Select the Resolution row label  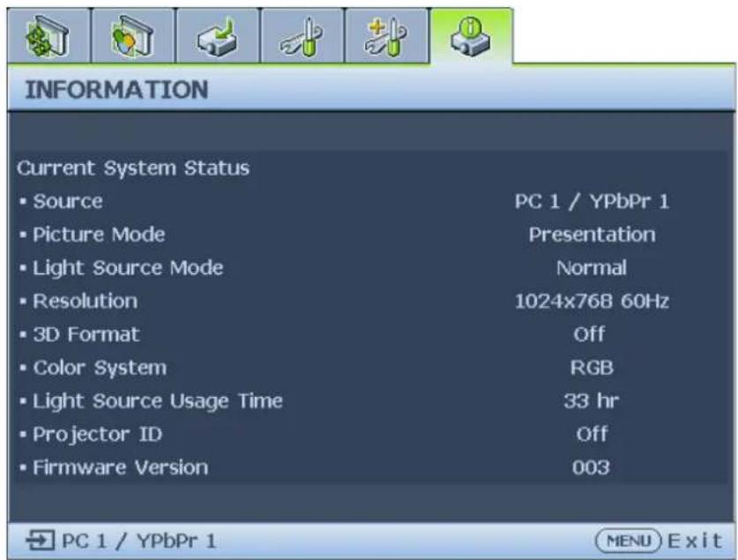(86, 302)
